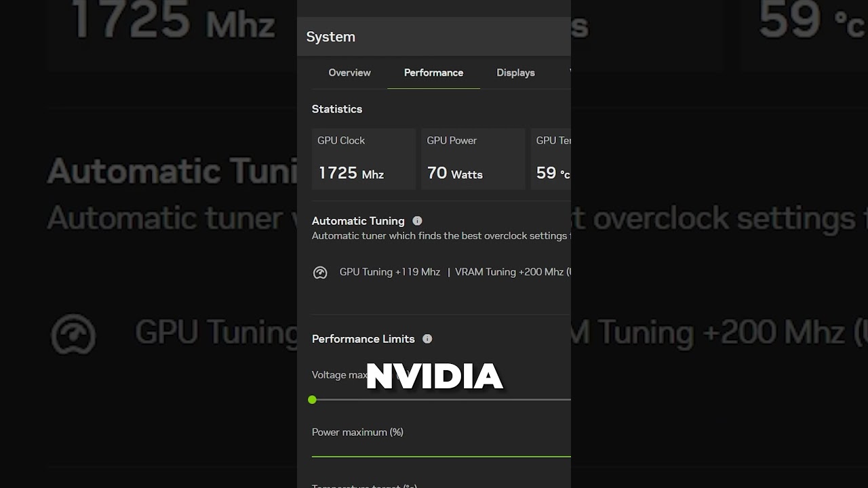868x488 pixels.
Task: Click the System header title
Action: click(330, 37)
